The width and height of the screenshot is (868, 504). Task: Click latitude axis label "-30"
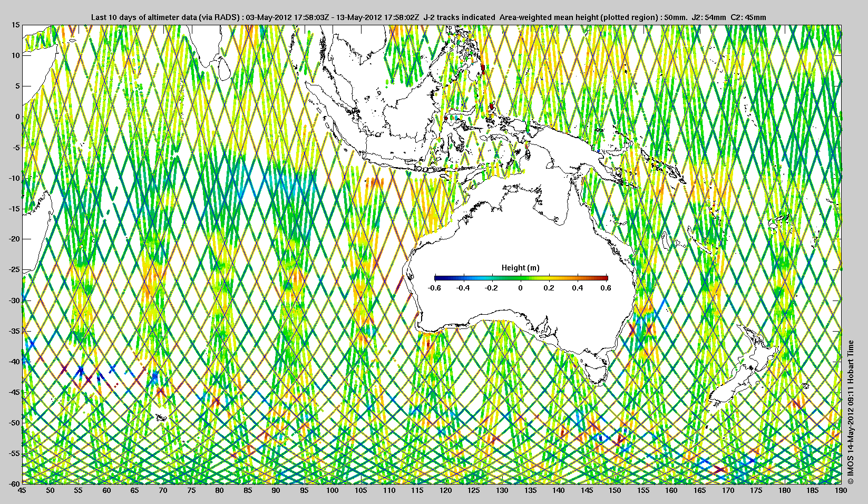tap(14, 300)
